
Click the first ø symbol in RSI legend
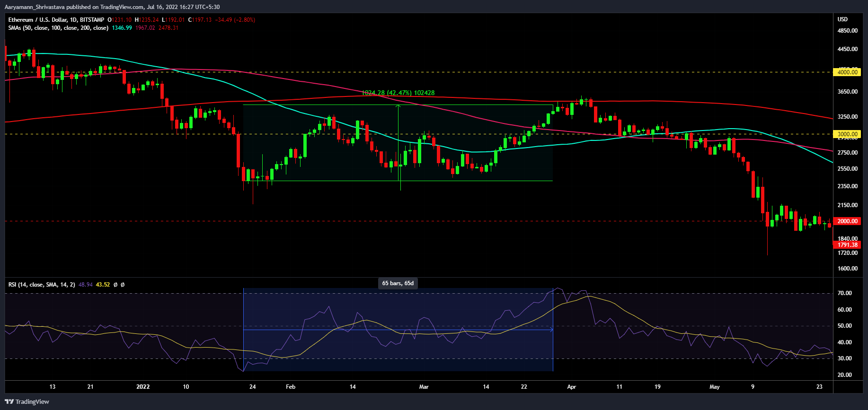tap(115, 285)
